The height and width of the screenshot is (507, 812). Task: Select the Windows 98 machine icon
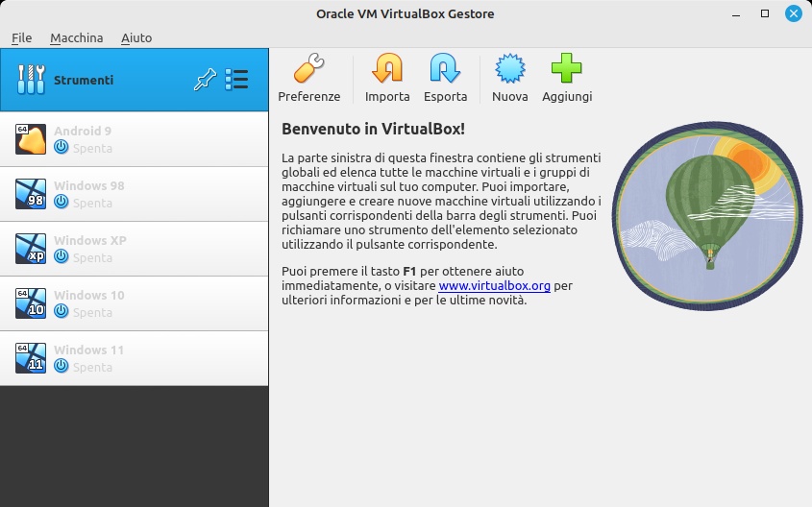click(x=31, y=194)
